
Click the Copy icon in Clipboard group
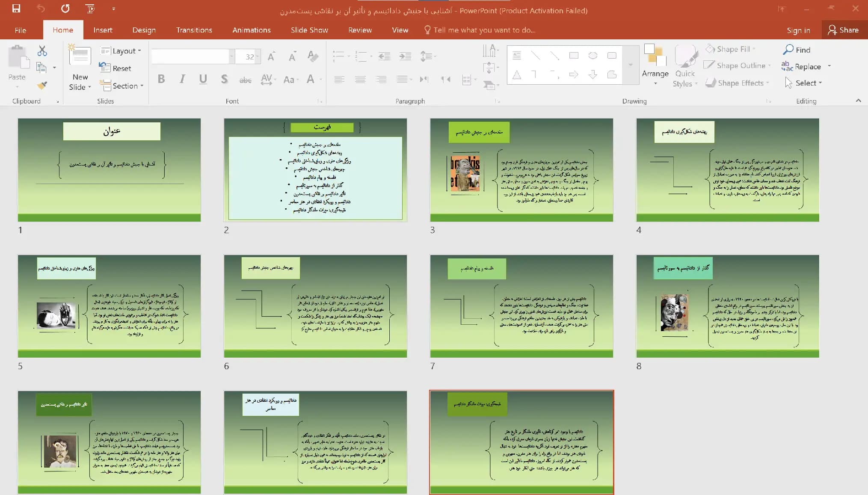tap(41, 67)
